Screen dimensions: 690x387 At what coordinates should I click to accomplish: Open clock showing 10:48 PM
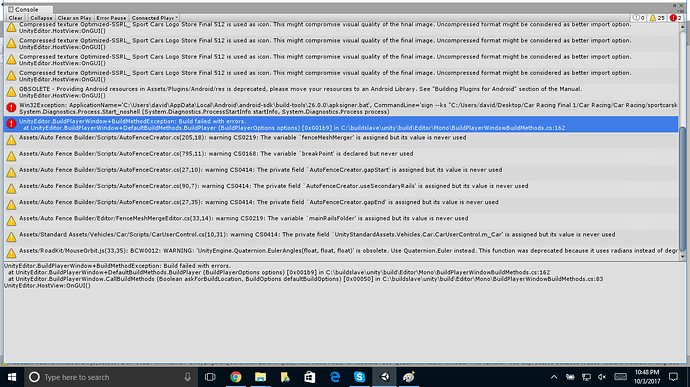tap(647, 377)
